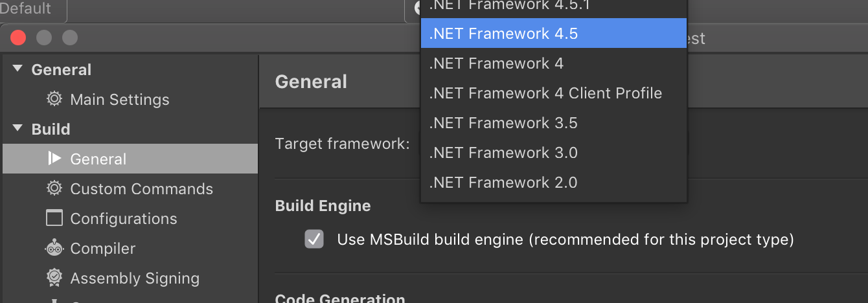Click the Custom Commands gear icon
This screenshot has width=868, height=303.
[54, 188]
